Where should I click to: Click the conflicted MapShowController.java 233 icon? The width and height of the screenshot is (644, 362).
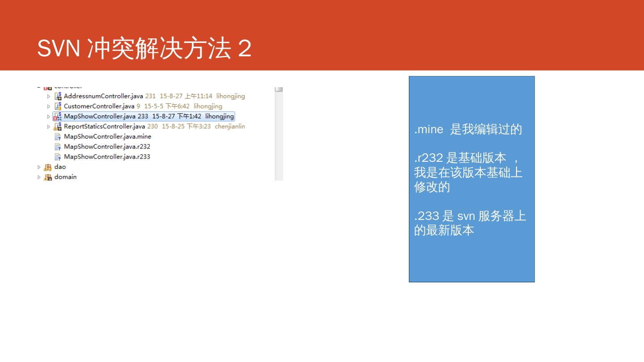tap(58, 117)
